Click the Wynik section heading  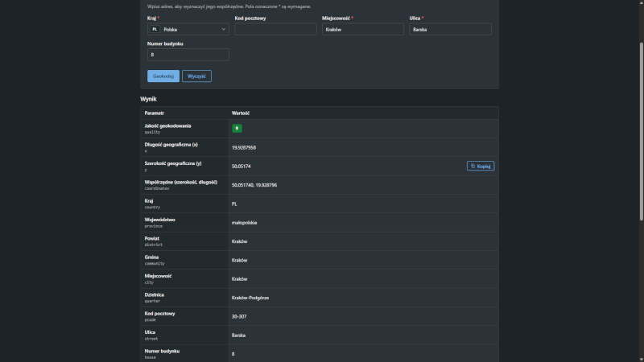pos(148,99)
